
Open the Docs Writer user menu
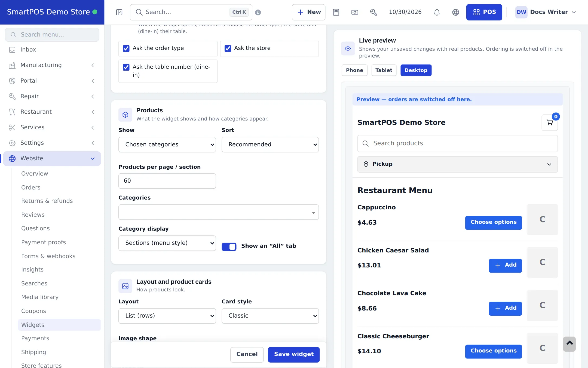546,12
